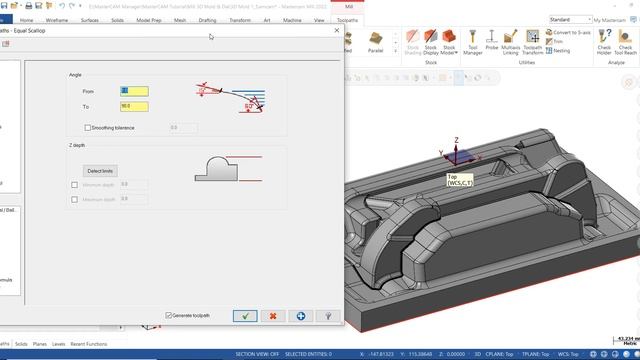Screen dimensions: 640x360
Task: Open the Mesh ribbon tab
Action: click(180, 20)
